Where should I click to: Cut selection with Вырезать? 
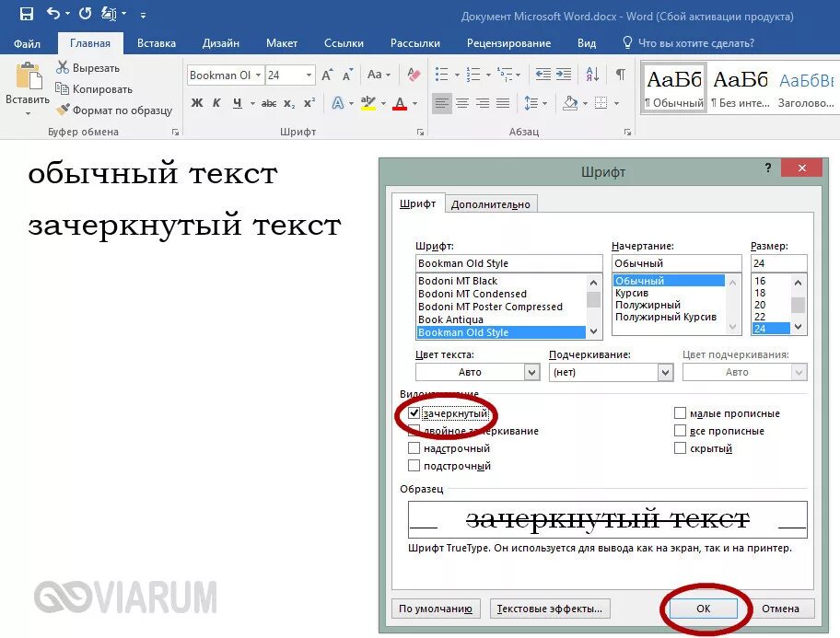click(87, 68)
